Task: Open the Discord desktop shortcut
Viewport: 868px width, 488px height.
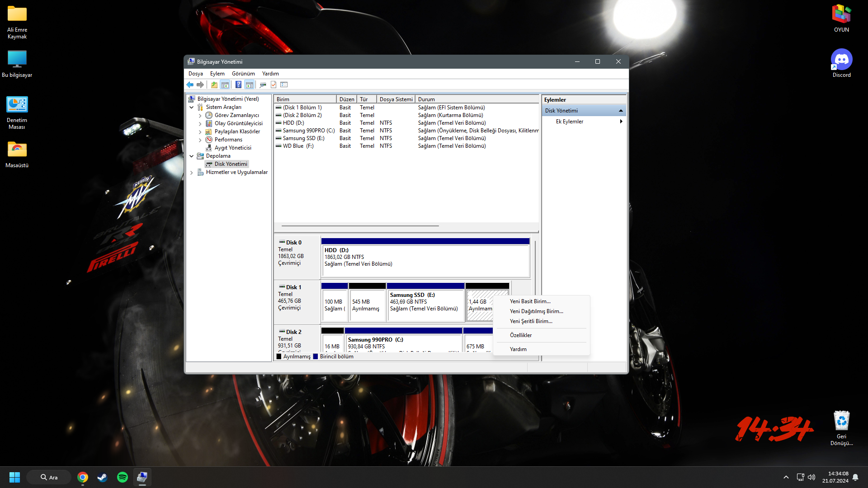Action: (841, 63)
